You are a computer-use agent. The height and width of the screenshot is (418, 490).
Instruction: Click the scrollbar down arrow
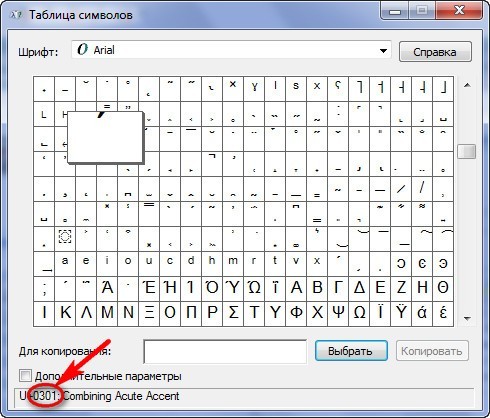[467, 319]
